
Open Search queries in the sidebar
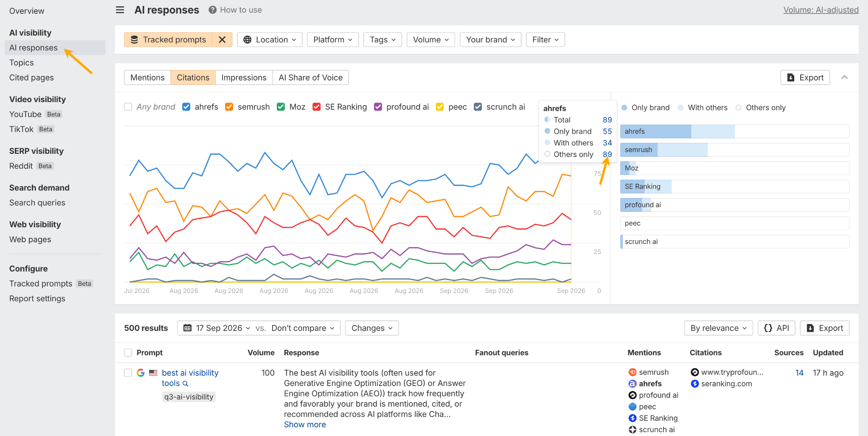[x=37, y=203]
